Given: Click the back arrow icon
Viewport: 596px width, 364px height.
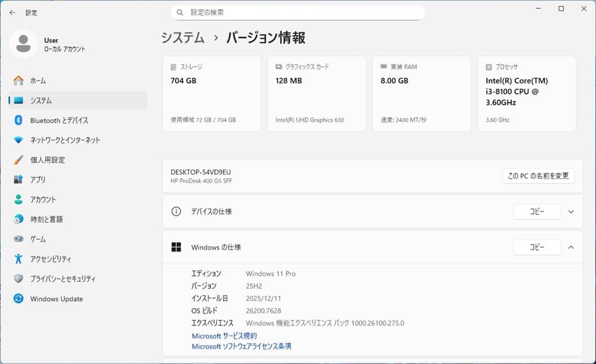Looking at the screenshot, I should [13, 13].
